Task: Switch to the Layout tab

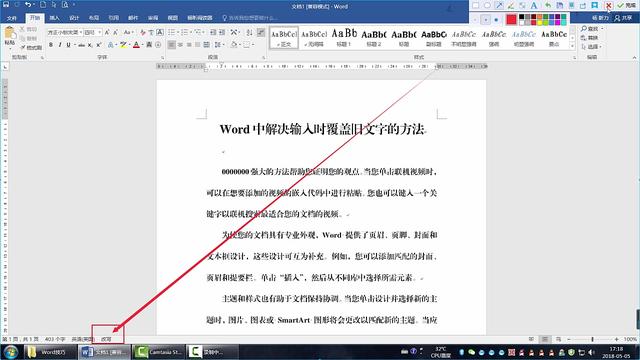Action: point(93,18)
